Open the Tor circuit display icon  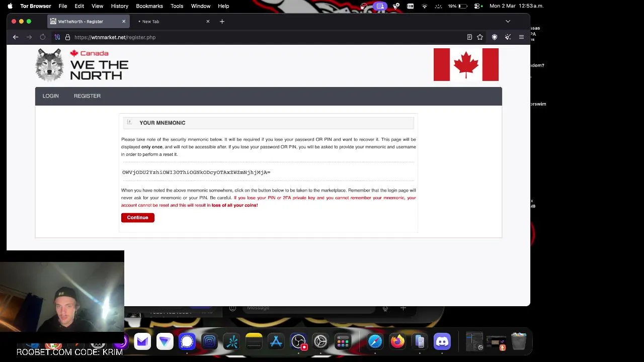point(57,37)
